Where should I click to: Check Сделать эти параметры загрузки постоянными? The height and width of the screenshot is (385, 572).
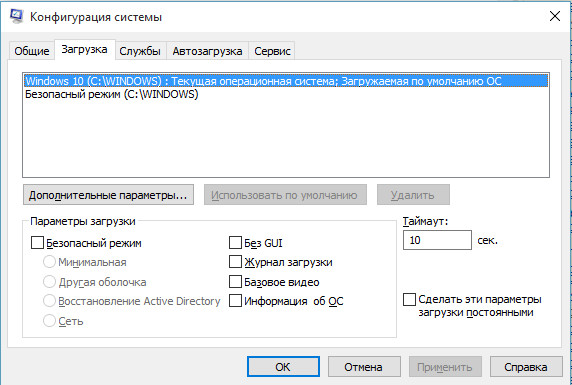409,300
